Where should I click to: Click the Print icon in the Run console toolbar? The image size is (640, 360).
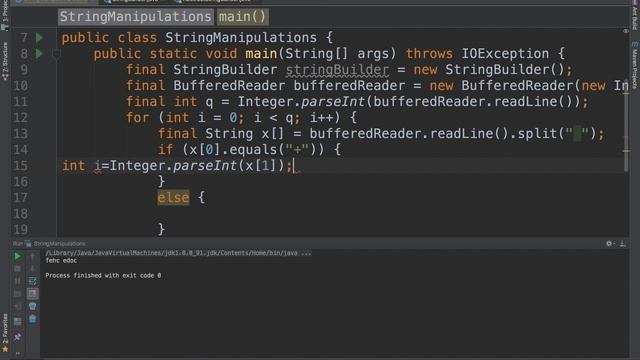(x=33, y=306)
